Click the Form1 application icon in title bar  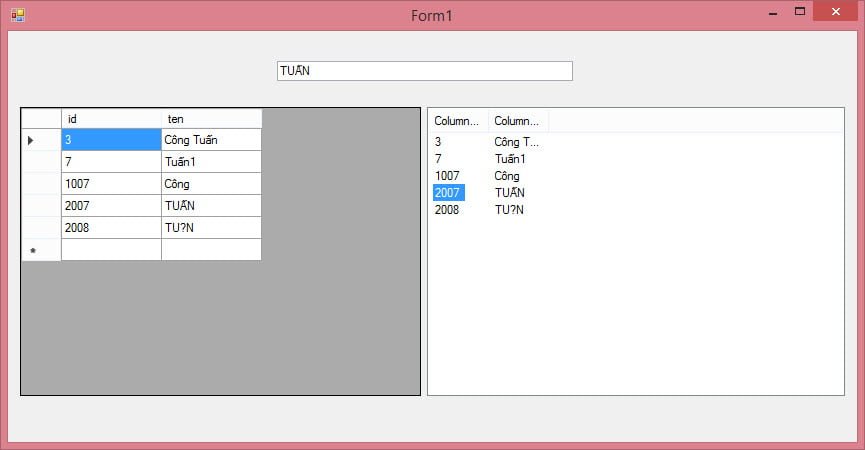click(17, 15)
